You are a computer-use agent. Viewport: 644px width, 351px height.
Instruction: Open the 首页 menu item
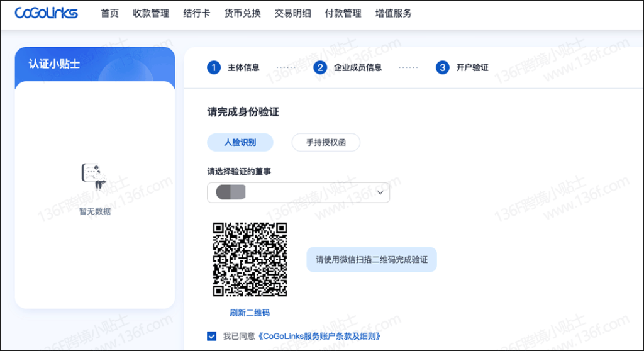[x=109, y=14]
